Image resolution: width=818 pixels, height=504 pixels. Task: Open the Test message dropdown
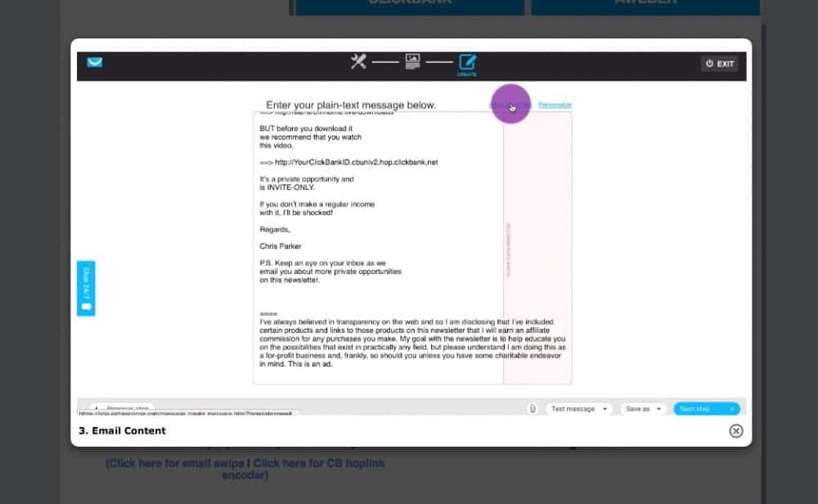click(x=578, y=408)
